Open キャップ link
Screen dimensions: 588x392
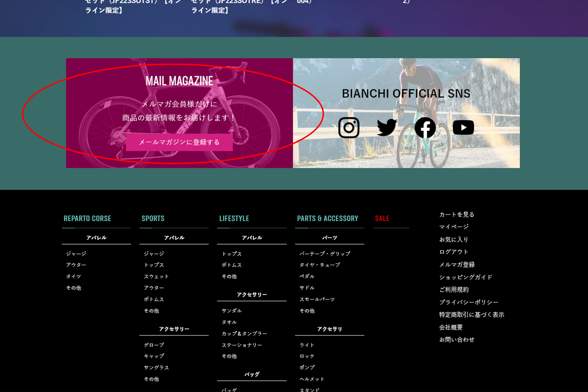tap(154, 356)
